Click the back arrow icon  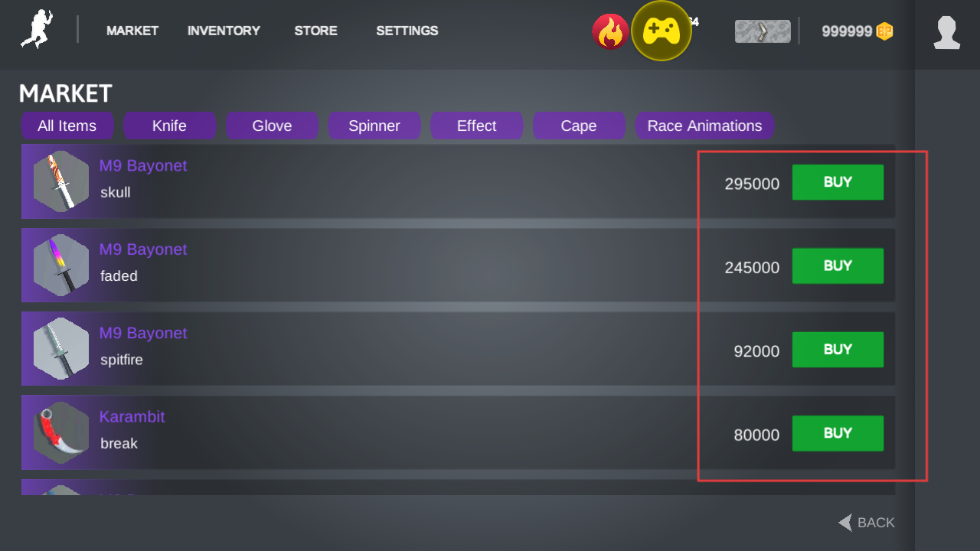click(x=845, y=523)
